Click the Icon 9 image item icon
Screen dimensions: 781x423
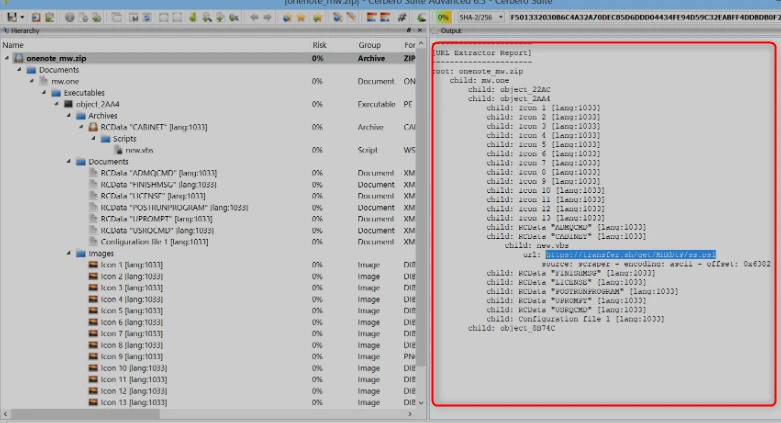point(93,356)
